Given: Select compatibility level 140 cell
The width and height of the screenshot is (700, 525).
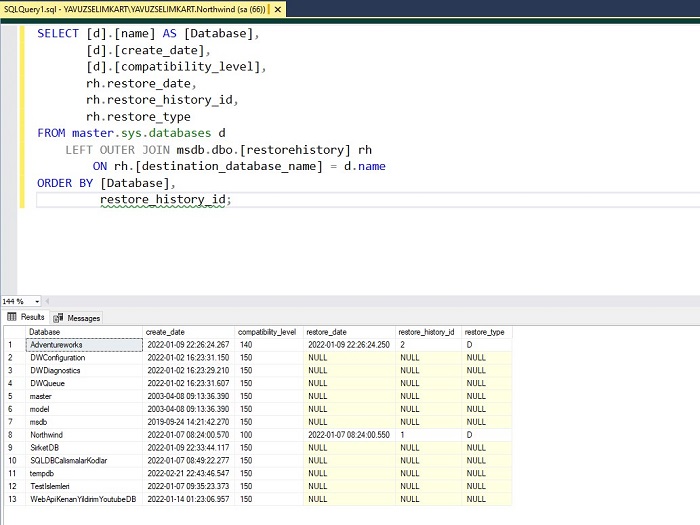Looking at the screenshot, I should tap(269, 345).
